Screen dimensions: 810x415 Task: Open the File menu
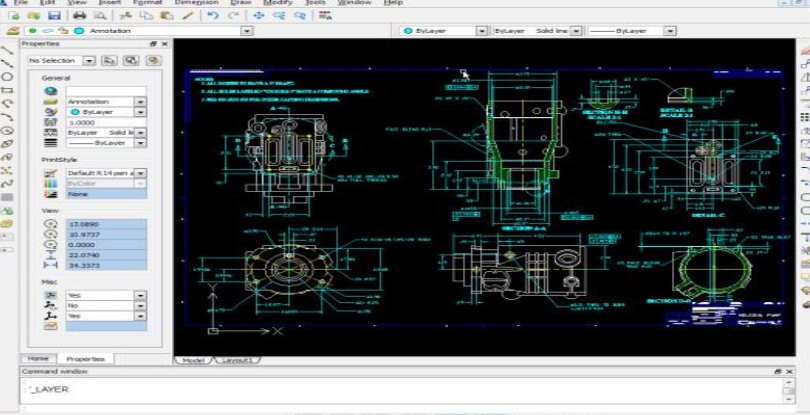pyautogui.click(x=21, y=3)
